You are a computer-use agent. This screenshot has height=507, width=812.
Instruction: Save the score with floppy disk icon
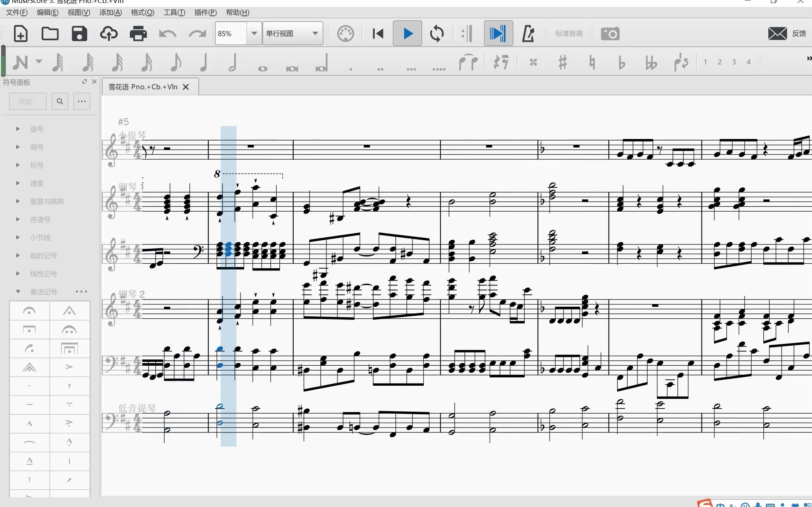pos(79,34)
